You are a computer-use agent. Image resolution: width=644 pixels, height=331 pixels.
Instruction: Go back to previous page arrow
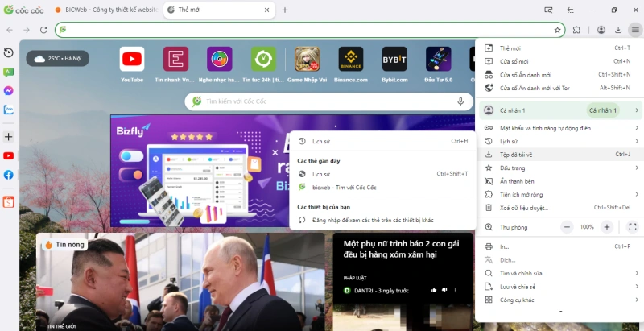tap(10, 30)
